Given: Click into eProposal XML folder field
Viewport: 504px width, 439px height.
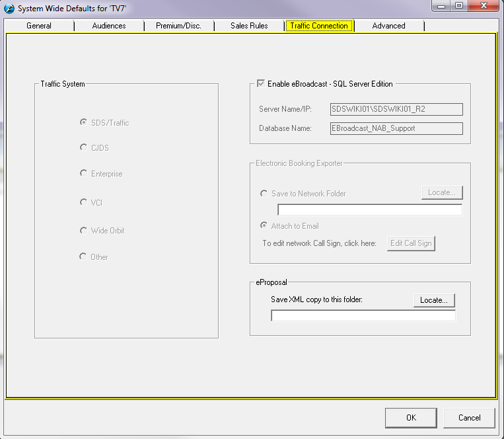Looking at the screenshot, I should tap(363, 316).
